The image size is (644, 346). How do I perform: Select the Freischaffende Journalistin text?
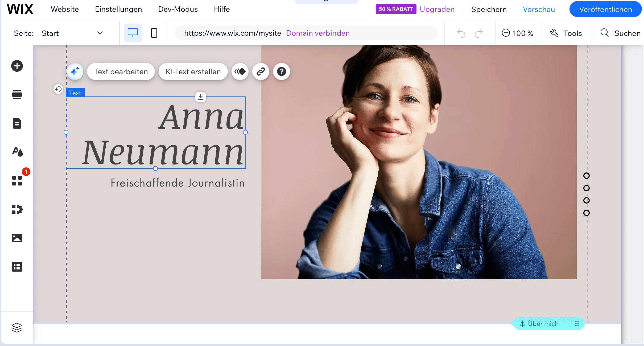[177, 183]
